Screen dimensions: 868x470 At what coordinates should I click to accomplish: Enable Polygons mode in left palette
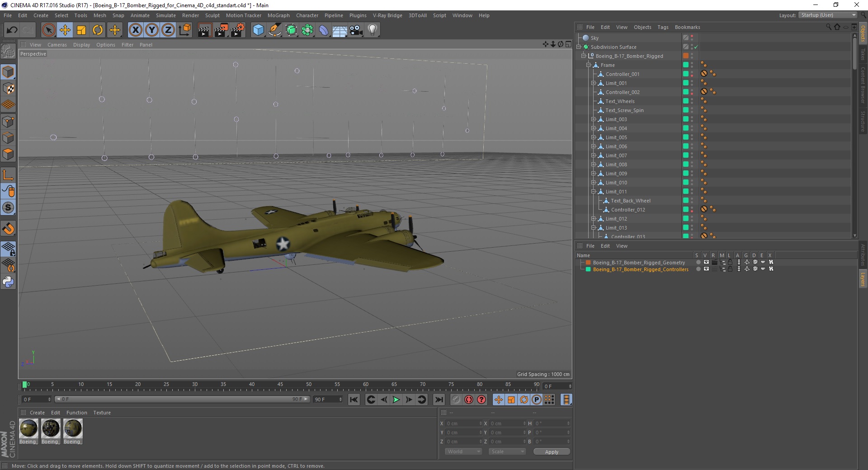pyautogui.click(x=8, y=154)
